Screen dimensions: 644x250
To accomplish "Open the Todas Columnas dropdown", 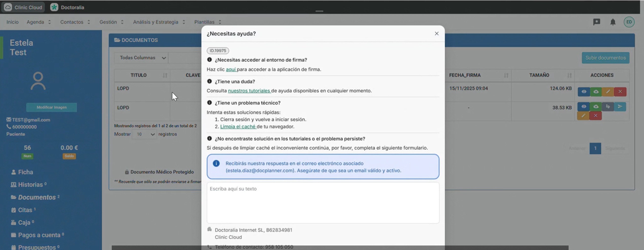I will [x=141, y=58].
